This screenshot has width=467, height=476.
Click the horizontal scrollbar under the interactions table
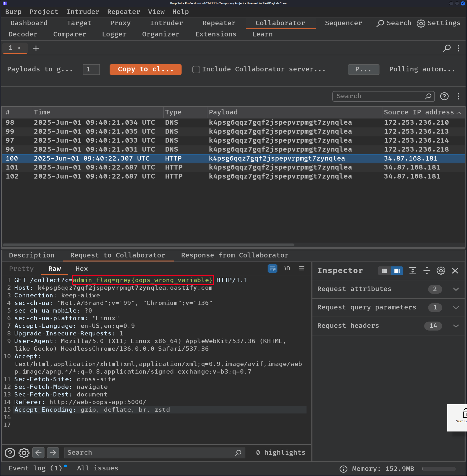coord(148,245)
